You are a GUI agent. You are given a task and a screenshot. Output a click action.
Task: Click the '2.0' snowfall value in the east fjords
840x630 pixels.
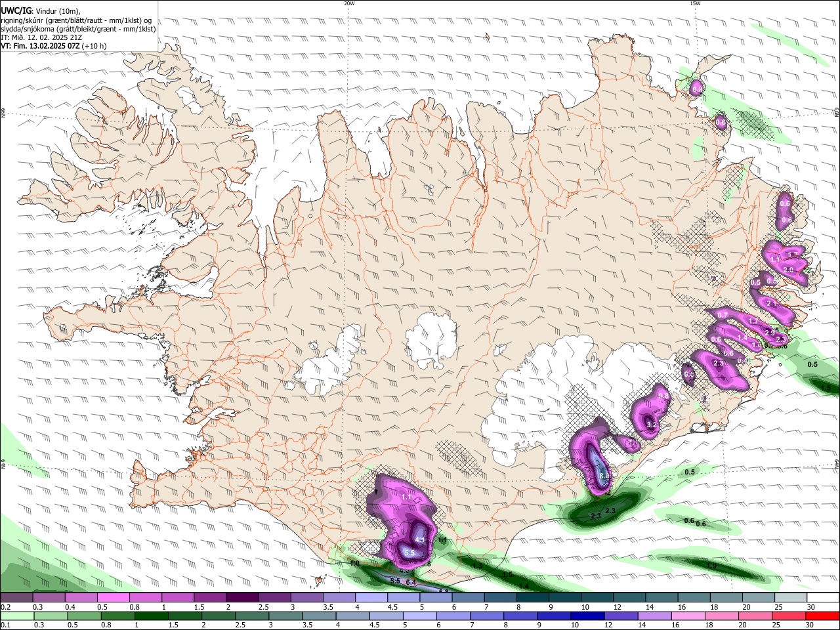pos(789,270)
